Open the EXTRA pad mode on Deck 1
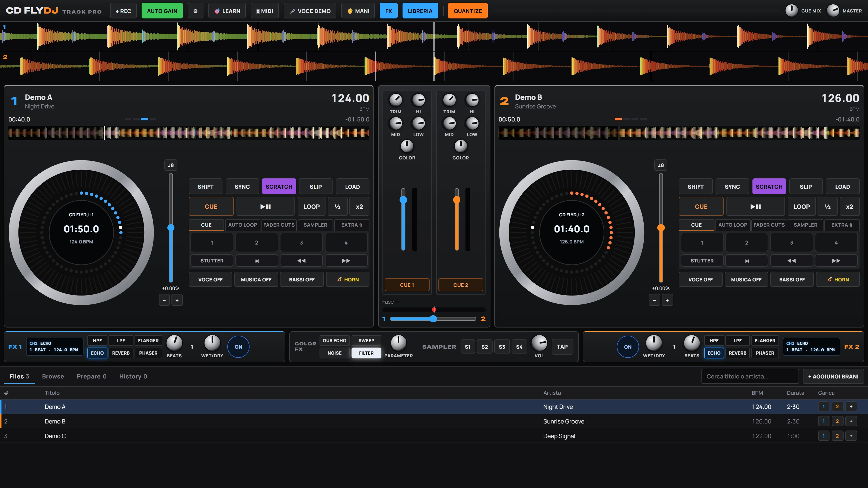868x488 pixels. [x=352, y=225]
